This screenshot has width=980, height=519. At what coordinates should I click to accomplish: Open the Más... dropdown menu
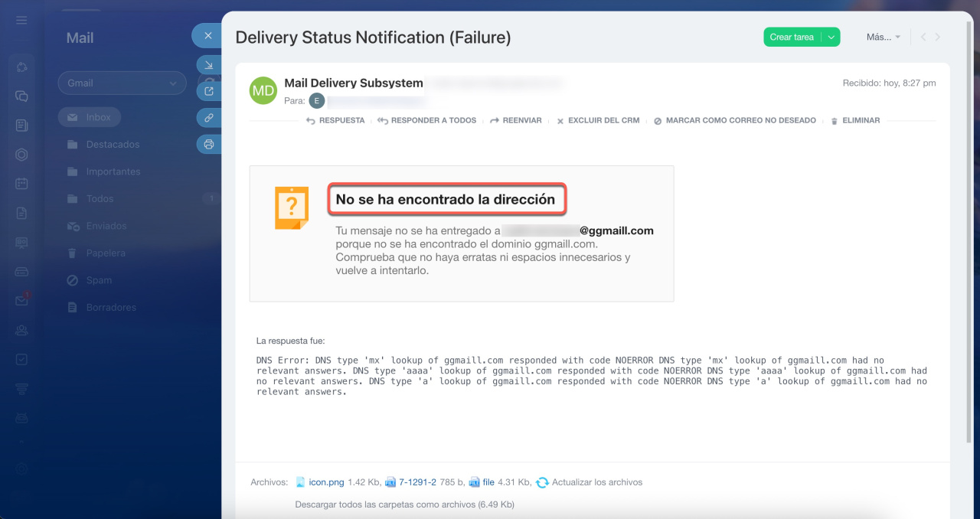[883, 37]
